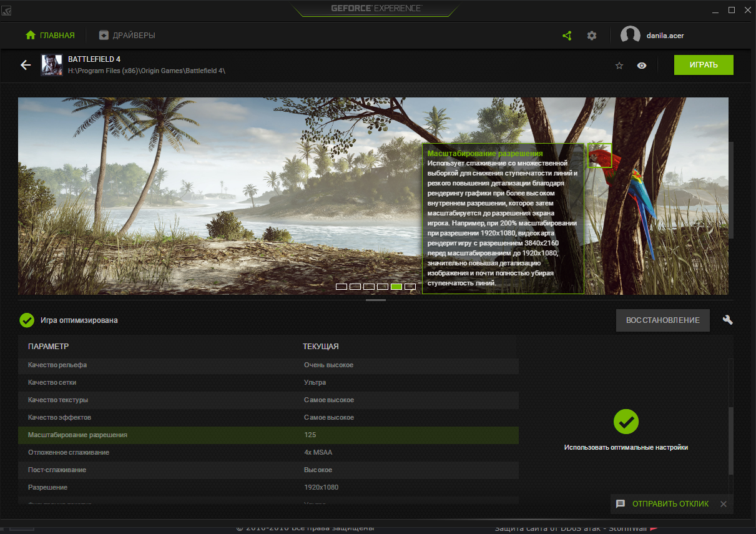
Task: Toggle the eye visibility icon
Action: pos(642,66)
